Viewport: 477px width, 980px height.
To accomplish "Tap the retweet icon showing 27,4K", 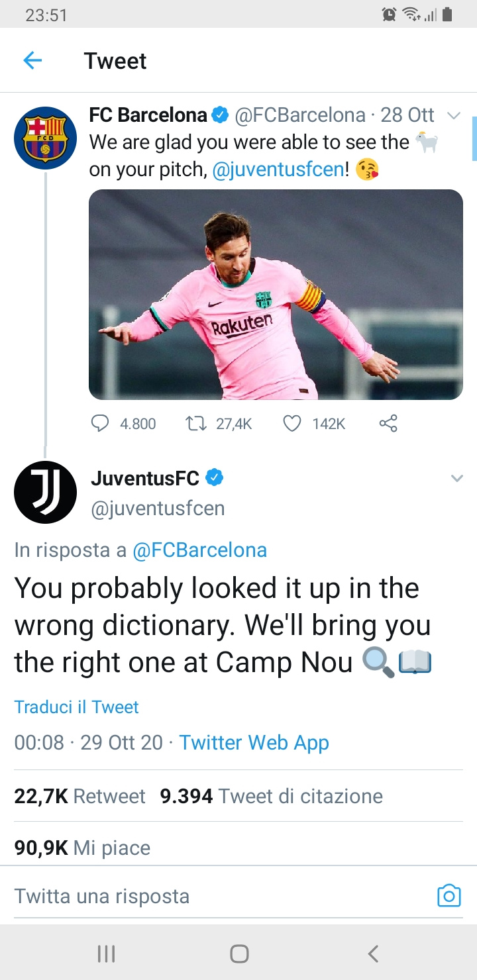I will coord(196,423).
